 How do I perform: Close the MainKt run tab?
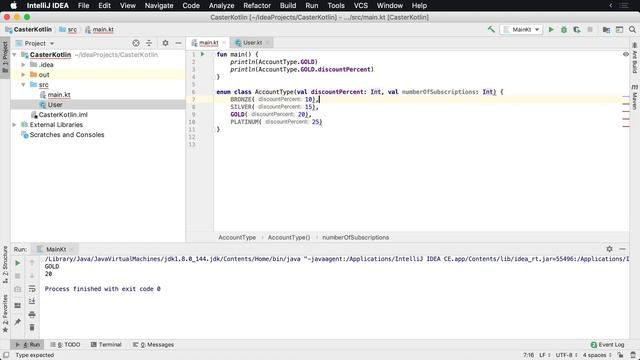(x=72, y=249)
